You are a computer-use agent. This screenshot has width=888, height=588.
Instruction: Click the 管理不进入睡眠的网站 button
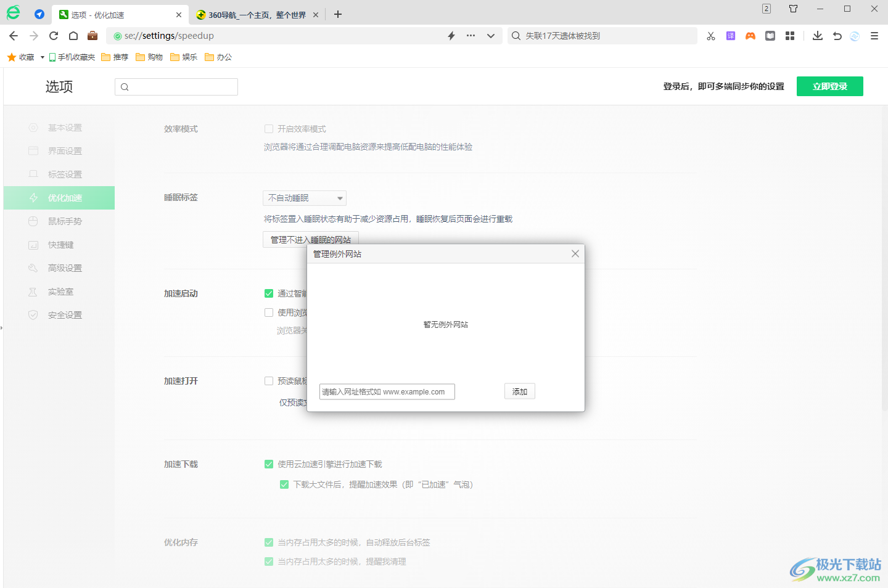(310, 240)
